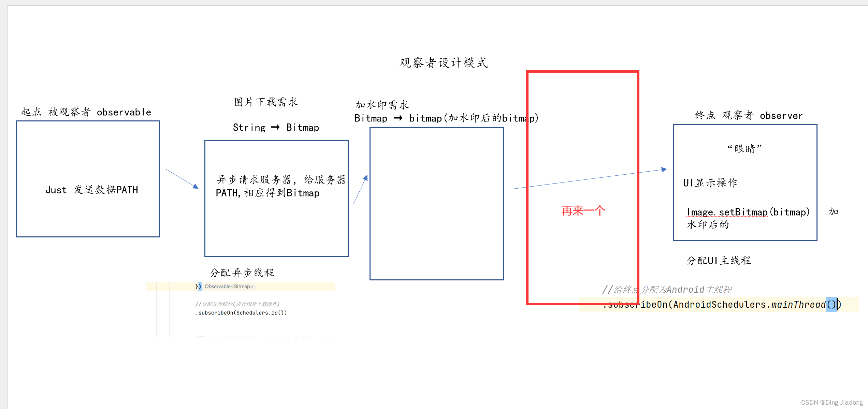This screenshot has height=409, width=868.
Task: Click AndroidSchedulers.mainThread in the highlighted code line
Action: (x=749, y=304)
